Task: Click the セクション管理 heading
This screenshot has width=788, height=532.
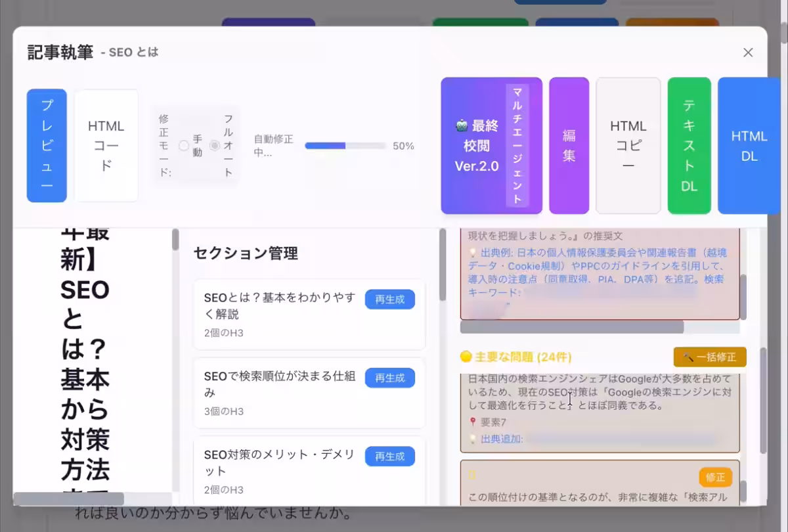Action: point(246,253)
